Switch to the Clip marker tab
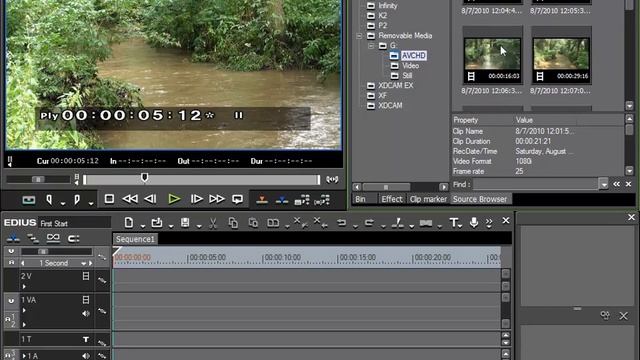 pyautogui.click(x=428, y=199)
